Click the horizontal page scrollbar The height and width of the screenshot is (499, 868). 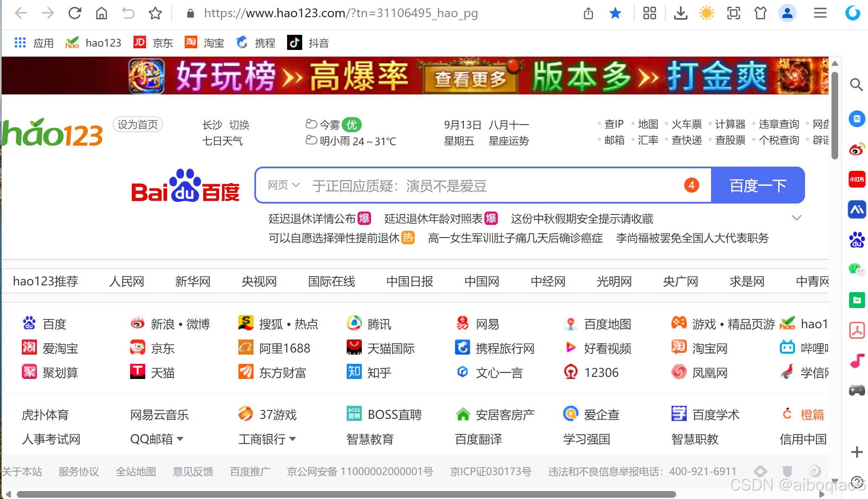click(346, 494)
